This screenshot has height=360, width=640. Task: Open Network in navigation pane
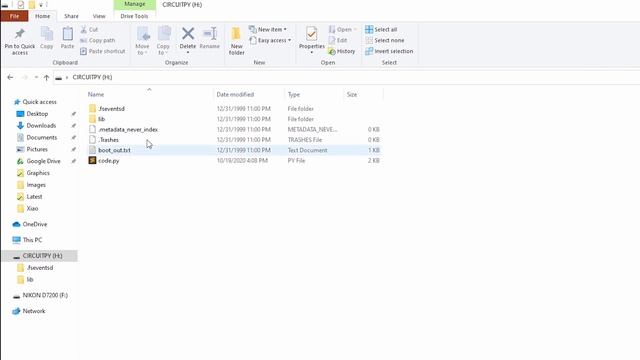(34, 311)
